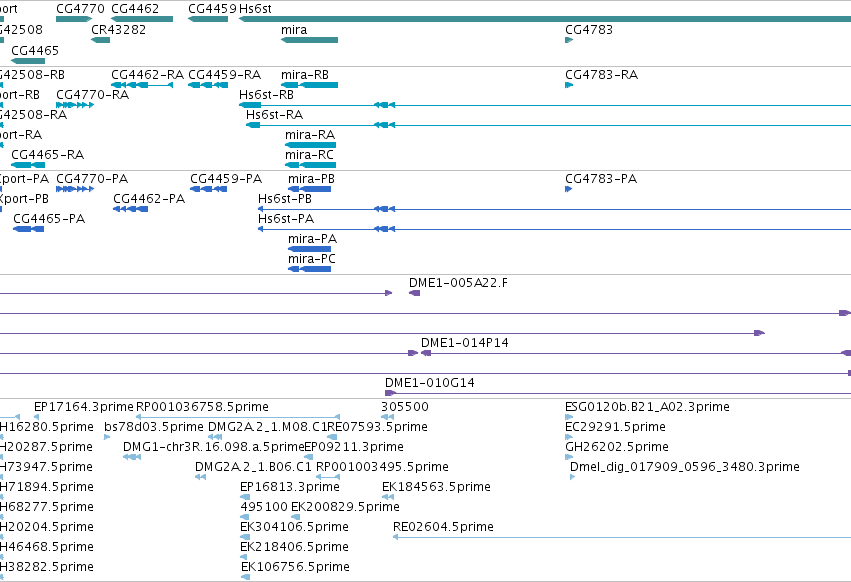Click the EP09211.3prime label
Viewport: 851px width, 582px height.
pyautogui.click(x=354, y=447)
